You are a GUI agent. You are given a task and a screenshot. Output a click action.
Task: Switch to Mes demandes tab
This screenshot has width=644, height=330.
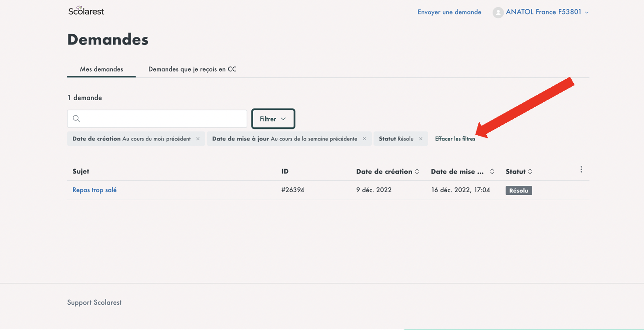pos(101,69)
